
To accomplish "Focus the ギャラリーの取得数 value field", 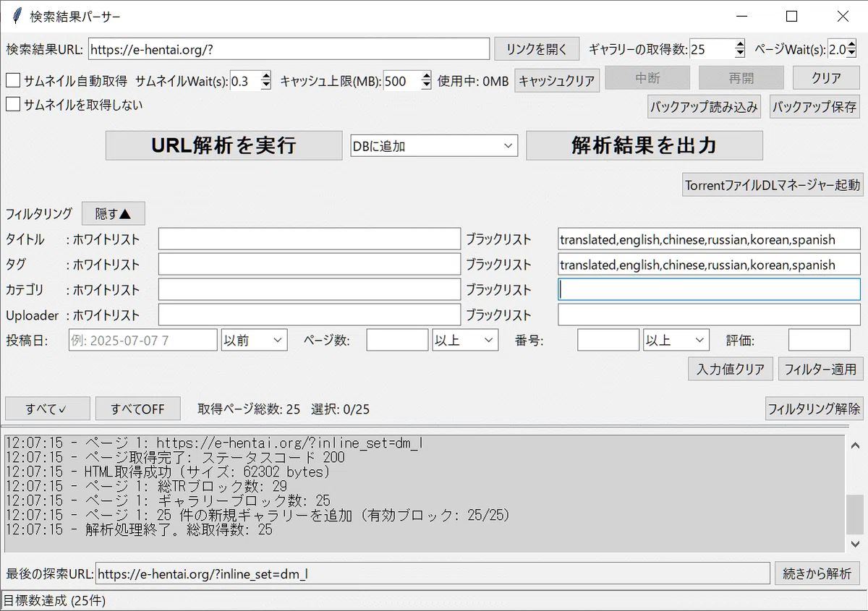I will tap(712, 49).
